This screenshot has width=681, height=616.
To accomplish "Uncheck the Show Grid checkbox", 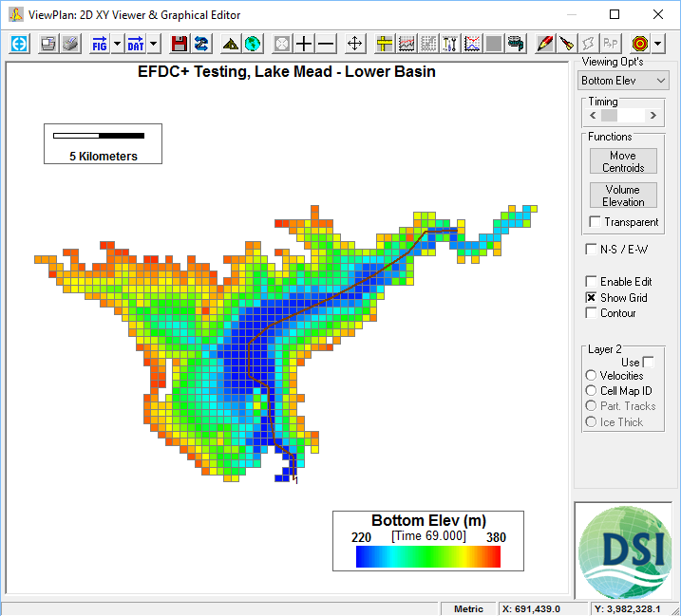I will 592,298.
